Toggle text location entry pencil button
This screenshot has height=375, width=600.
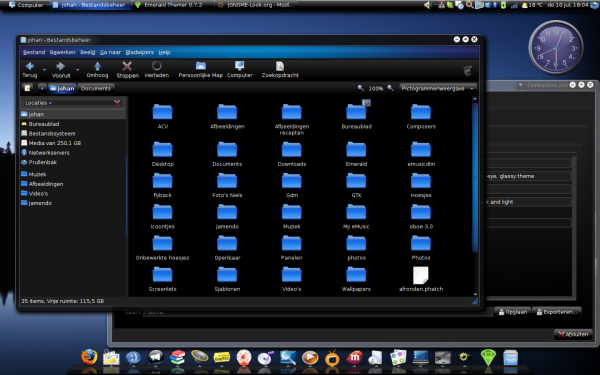pyautogui.click(x=28, y=88)
